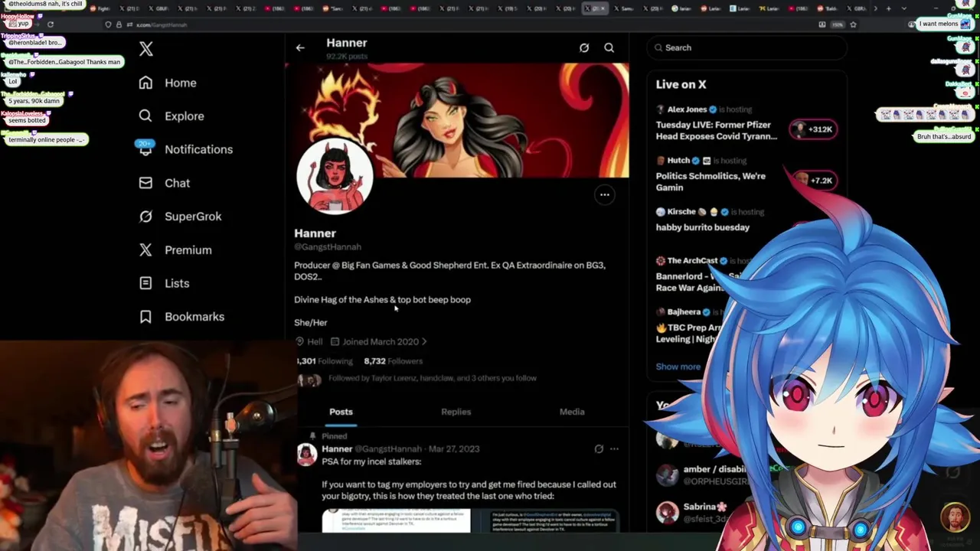Open the Bookmarks icon
This screenshot has height=551, width=980.
pos(145,317)
